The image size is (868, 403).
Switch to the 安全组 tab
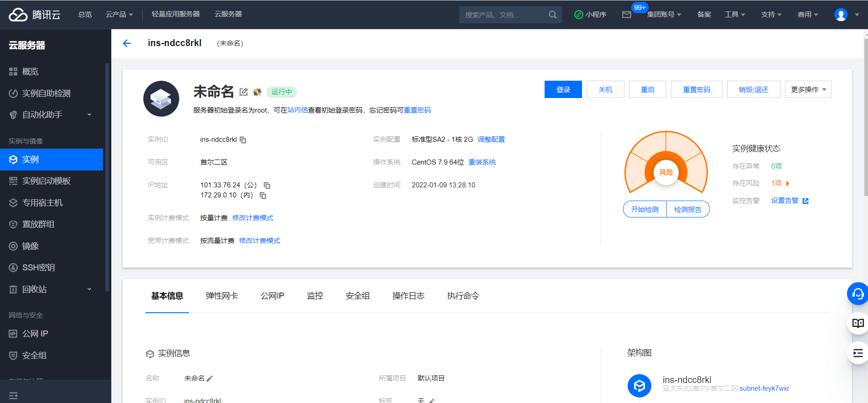point(358,296)
